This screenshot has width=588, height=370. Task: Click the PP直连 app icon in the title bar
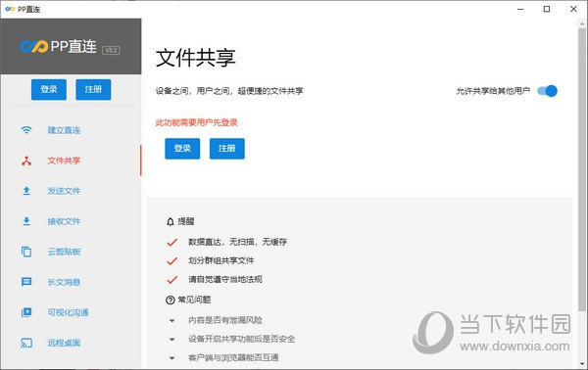click(10, 9)
